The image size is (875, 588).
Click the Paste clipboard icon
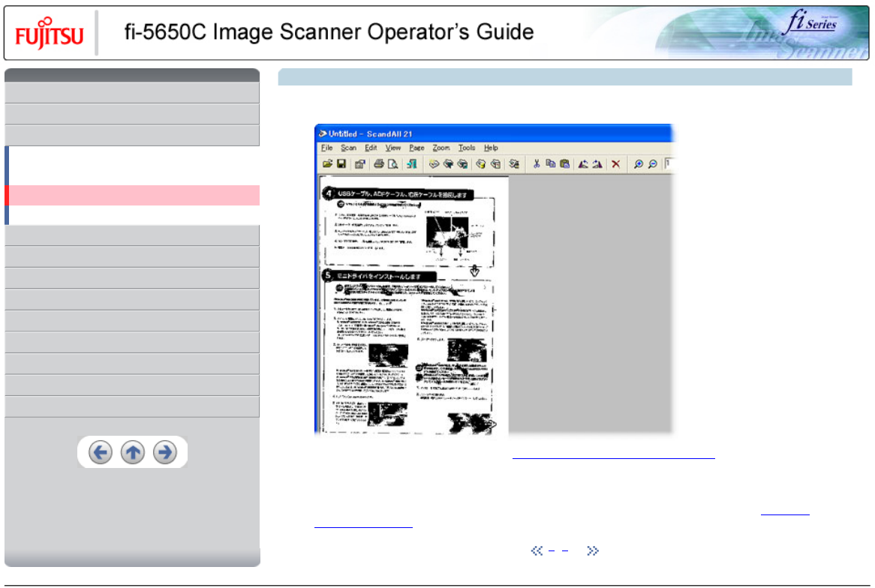pyautogui.click(x=565, y=164)
